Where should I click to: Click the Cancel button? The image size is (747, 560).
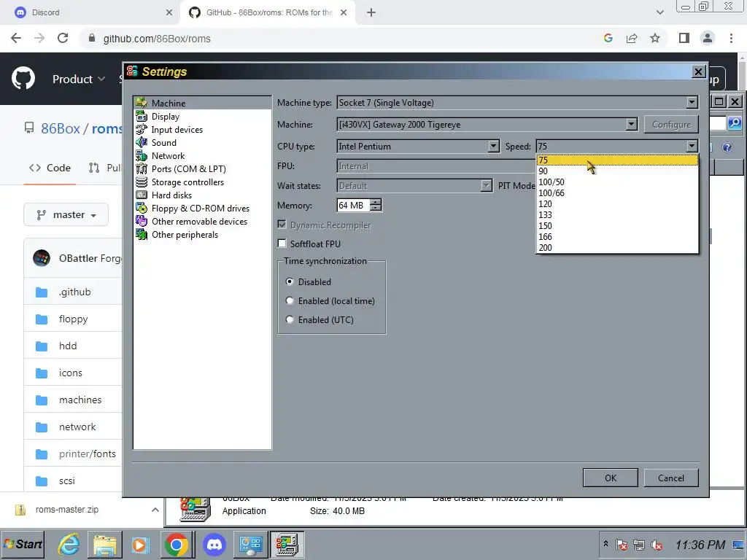[671, 478]
